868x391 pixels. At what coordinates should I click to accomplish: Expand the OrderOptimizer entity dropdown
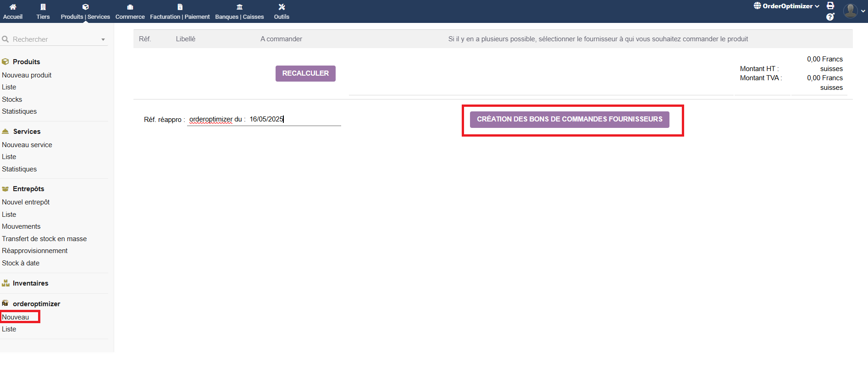click(x=787, y=6)
